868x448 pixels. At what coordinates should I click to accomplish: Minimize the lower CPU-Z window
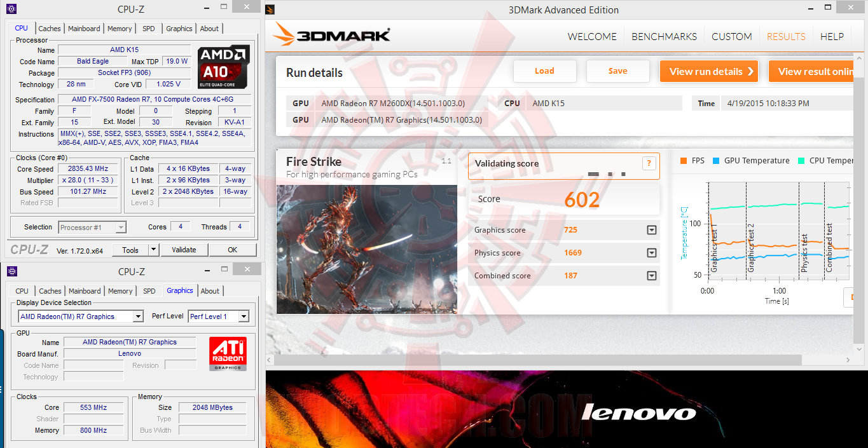coord(209,272)
